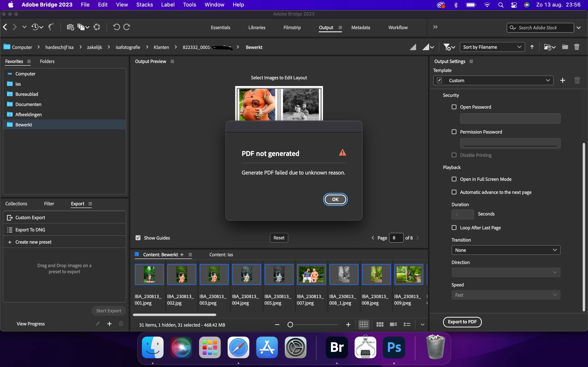This screenshot has height=367, width=588.
Task: Rotate 90 degrees clockwise icon
Action: tap(127, 27)
